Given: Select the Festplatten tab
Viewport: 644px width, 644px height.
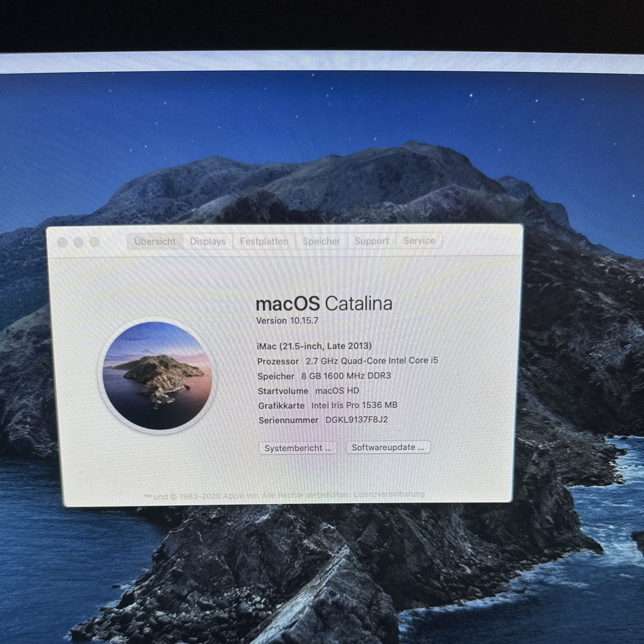Looking at the screenshot, I should (264, 241).
